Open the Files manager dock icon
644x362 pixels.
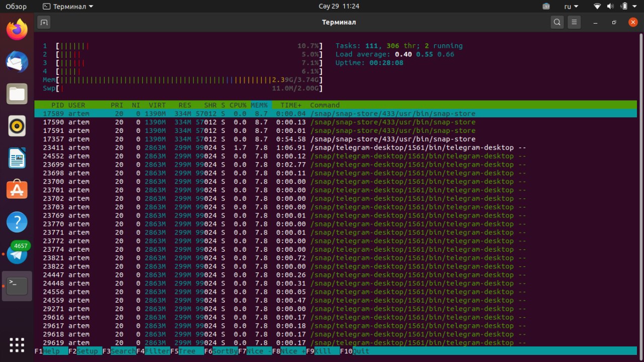(17, 94)
